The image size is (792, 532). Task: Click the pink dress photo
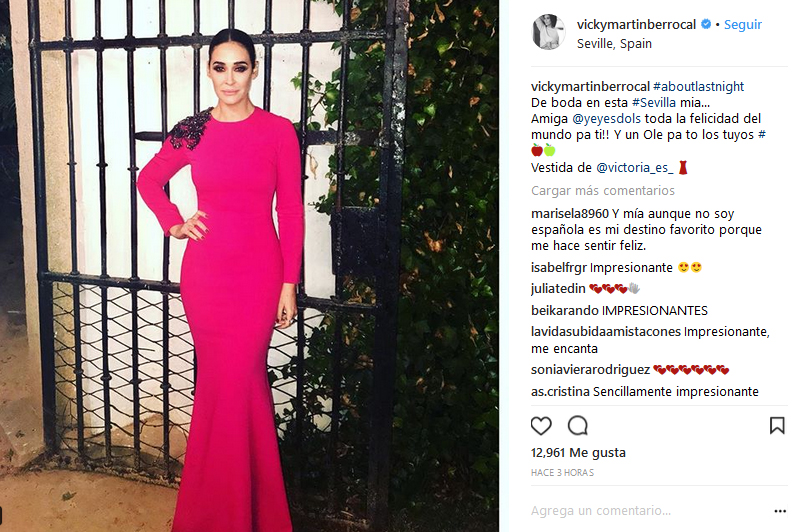point(250,266)
